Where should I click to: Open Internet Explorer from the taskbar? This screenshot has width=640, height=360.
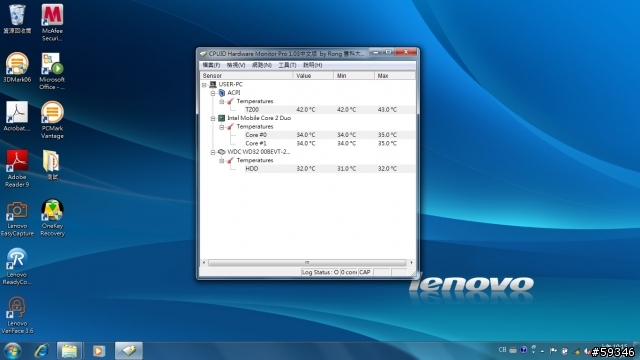click(x=41, y=351)
